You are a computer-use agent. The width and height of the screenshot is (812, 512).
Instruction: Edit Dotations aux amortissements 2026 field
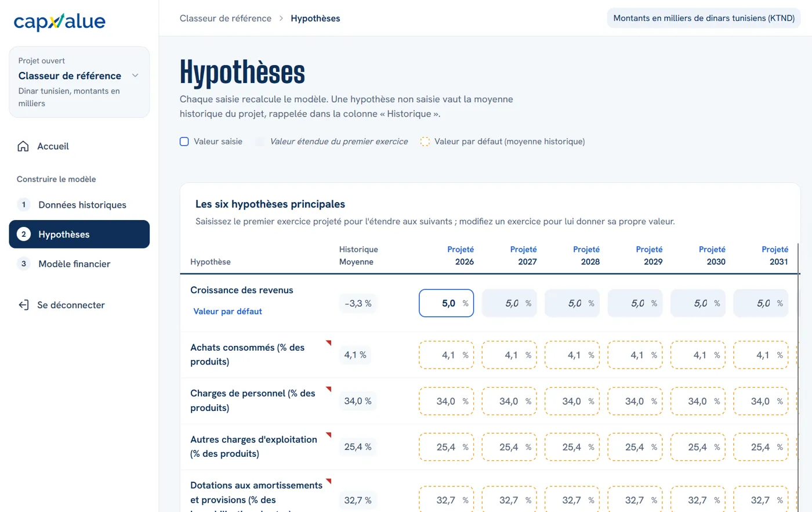point(447,500)
